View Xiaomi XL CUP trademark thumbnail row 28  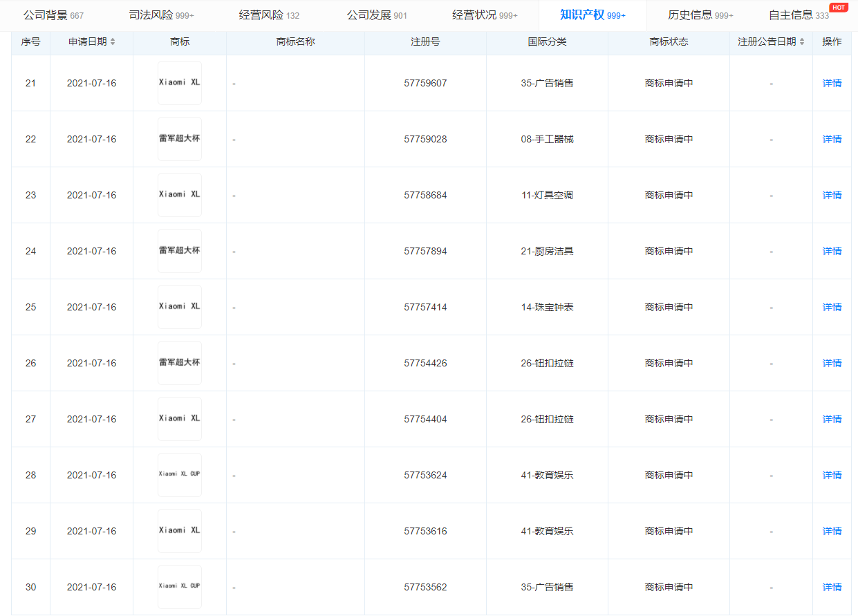180,475
